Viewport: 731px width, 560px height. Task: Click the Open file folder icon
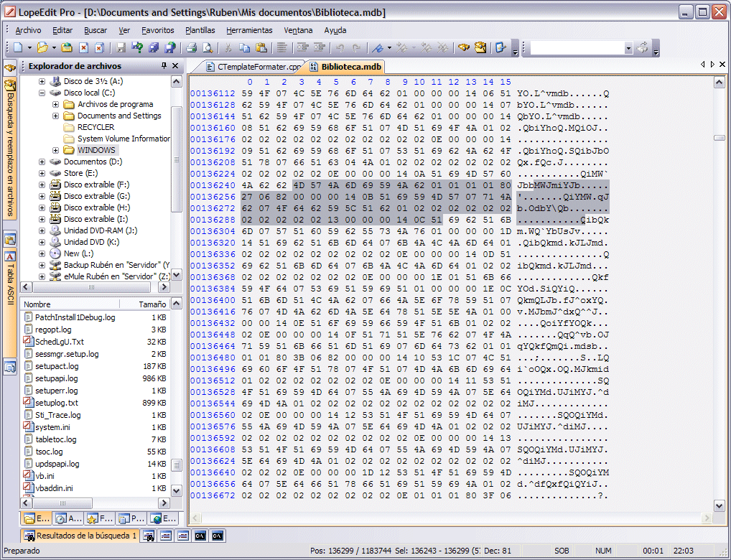tap(42, 47)
